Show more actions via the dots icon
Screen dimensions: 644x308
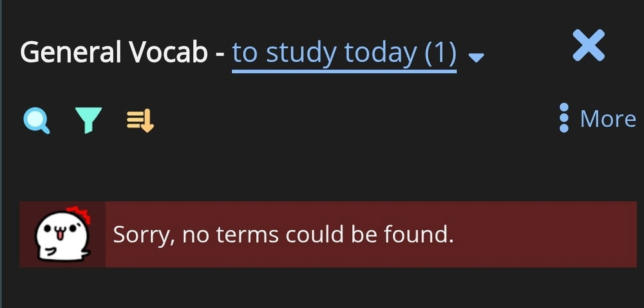pyautogui.click(x=564, y=118)
